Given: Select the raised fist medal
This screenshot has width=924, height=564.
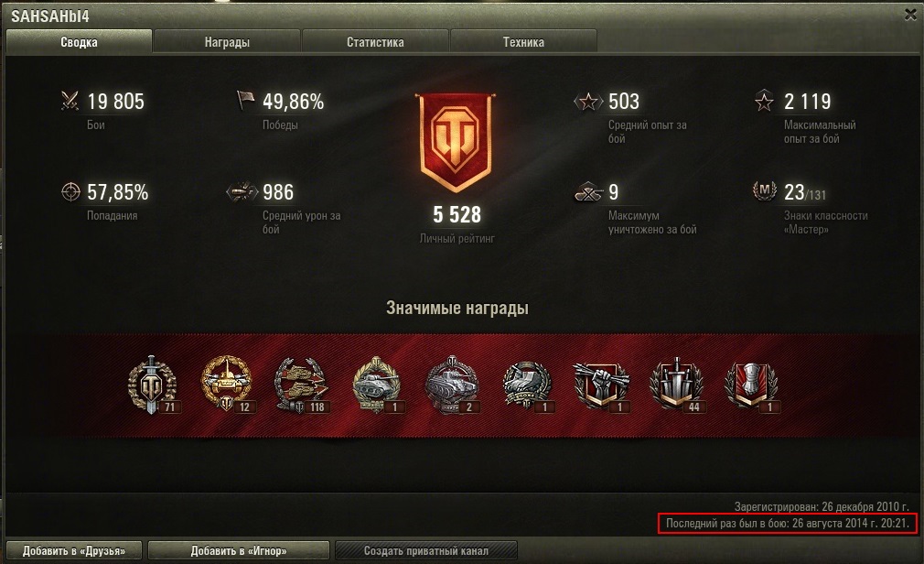Looking at the screenshot, I should click(x=601, y=385).
